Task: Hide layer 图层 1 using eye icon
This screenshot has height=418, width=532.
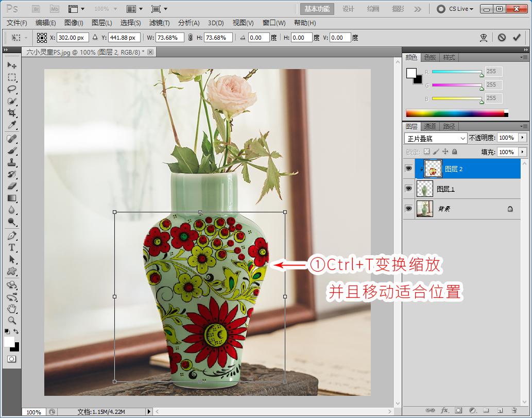Action: [x=408, y=189]
